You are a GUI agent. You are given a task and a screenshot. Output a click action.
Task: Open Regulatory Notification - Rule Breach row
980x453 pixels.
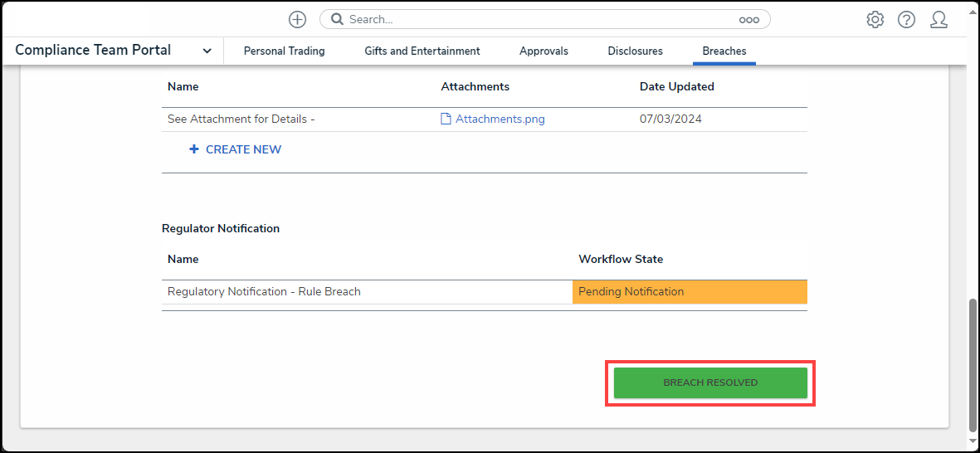point(264,291)
